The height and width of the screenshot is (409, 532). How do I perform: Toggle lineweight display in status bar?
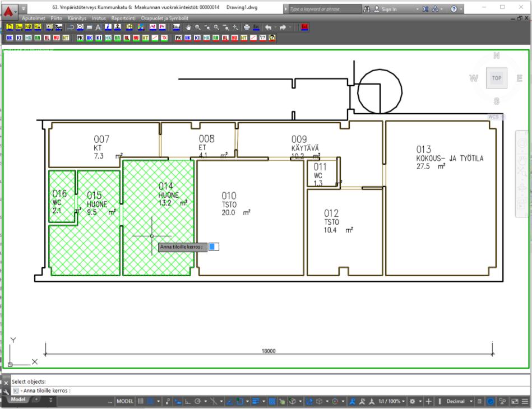tap(256, 402)
